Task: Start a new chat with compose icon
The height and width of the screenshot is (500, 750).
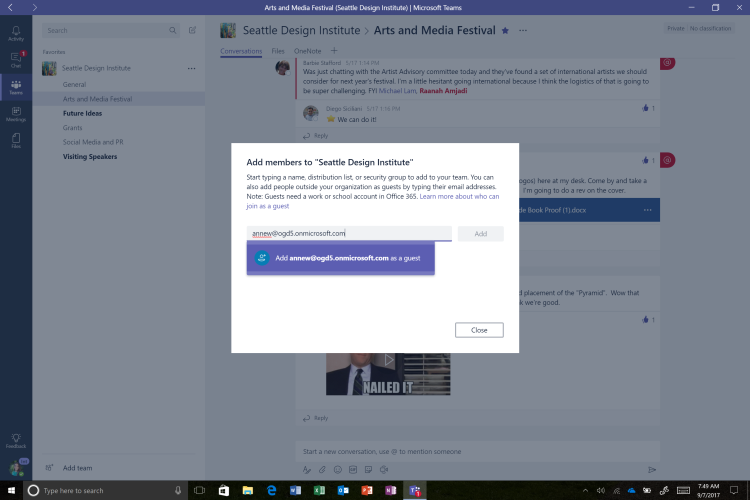Action: [192, 30]
